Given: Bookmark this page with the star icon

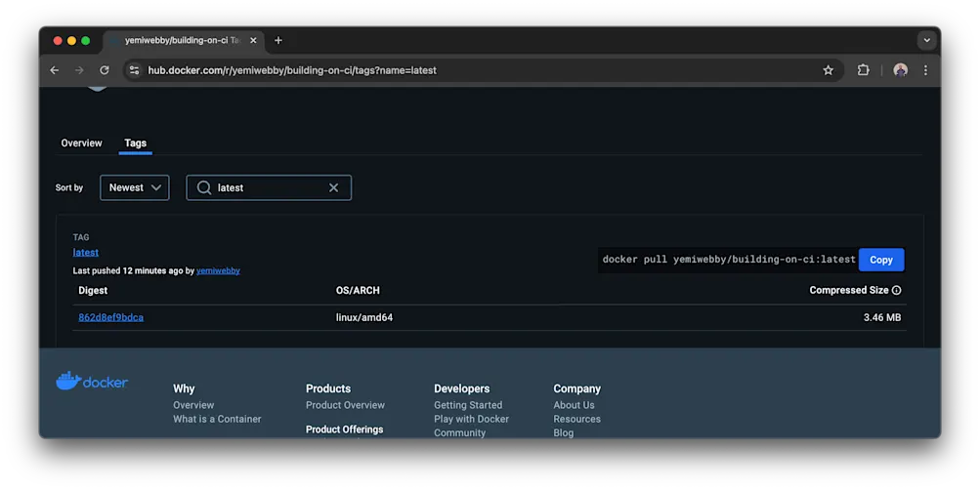Looking at the screenshot, I should coord(829,70).
